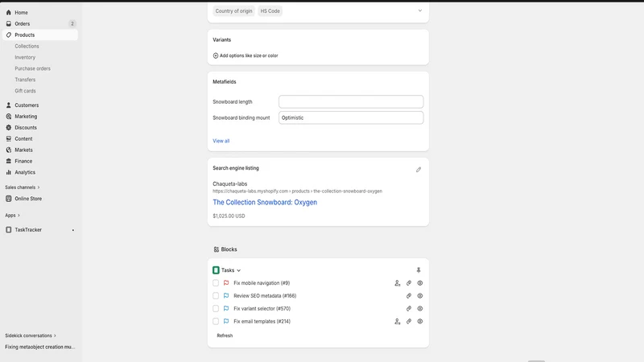Click the Orders count badge
The image size is (644, 362).
coord(72,24)
